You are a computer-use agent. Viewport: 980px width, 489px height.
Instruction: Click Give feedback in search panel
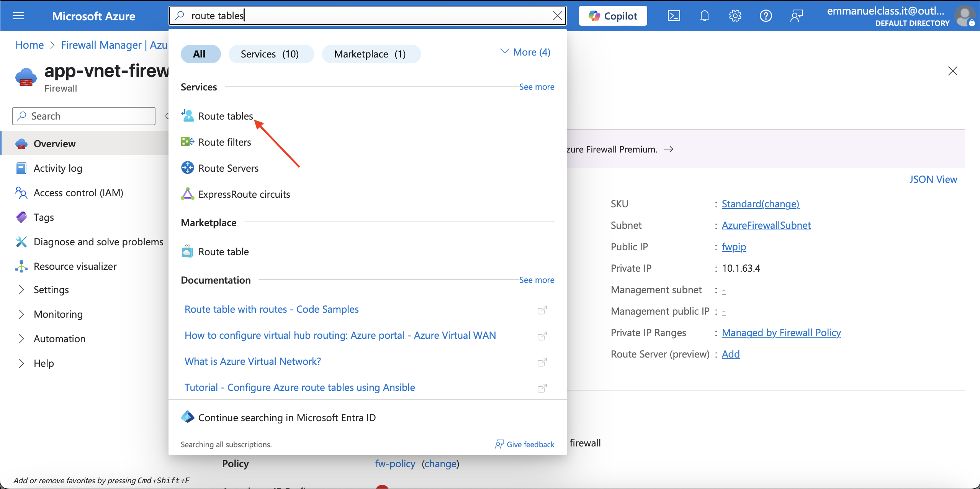click(x=525, y=445)
